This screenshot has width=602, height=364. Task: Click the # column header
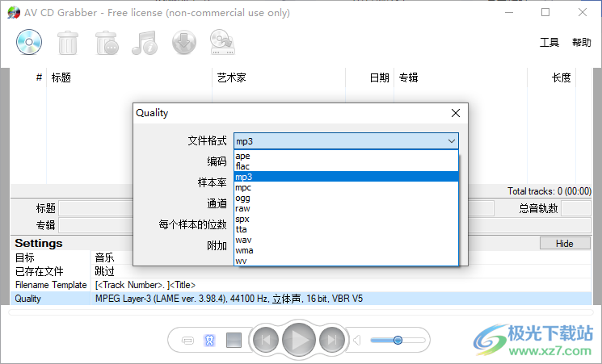(x=28, y=77)
